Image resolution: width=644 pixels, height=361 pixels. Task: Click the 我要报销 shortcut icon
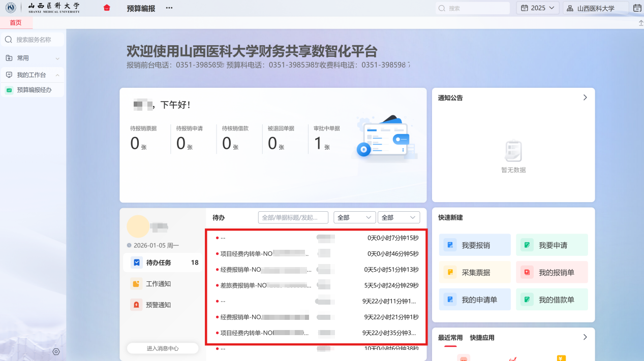[x=450, y=245]
